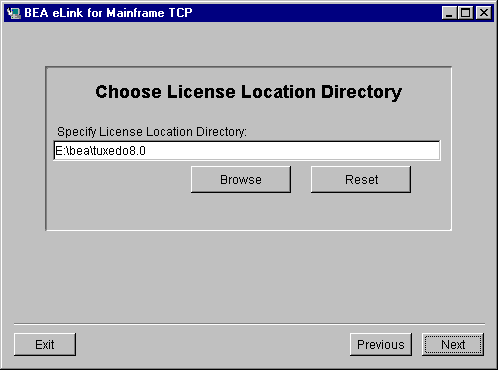Close the BEA eLink window
498x370 pixels.
point(484,13)
